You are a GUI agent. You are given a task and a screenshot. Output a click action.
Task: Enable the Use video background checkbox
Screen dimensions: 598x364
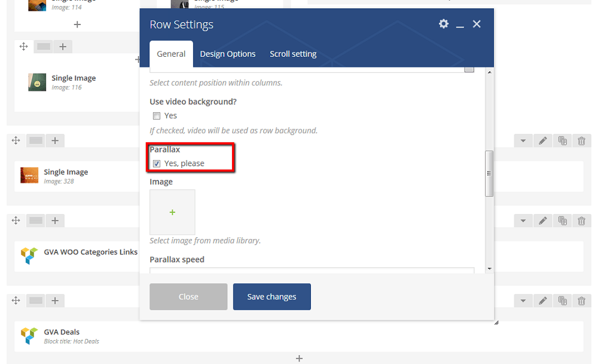click(x=156, y=116)
